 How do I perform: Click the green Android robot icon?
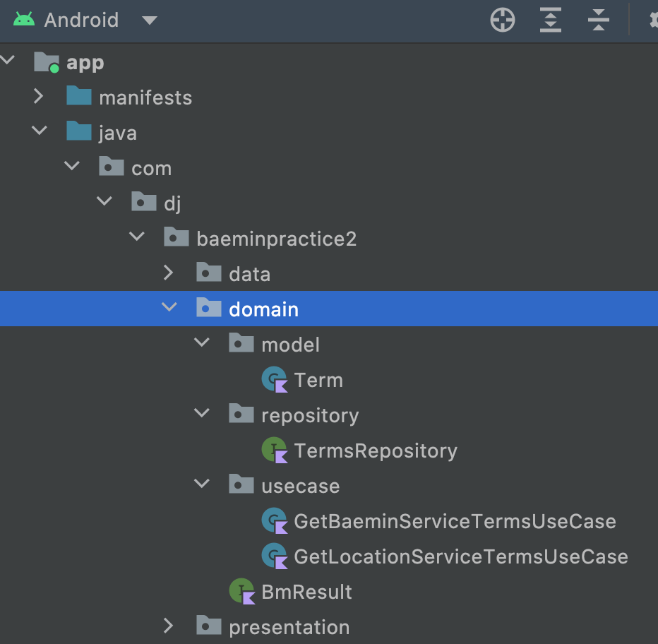pyautogui.click(x=24, y=19)
